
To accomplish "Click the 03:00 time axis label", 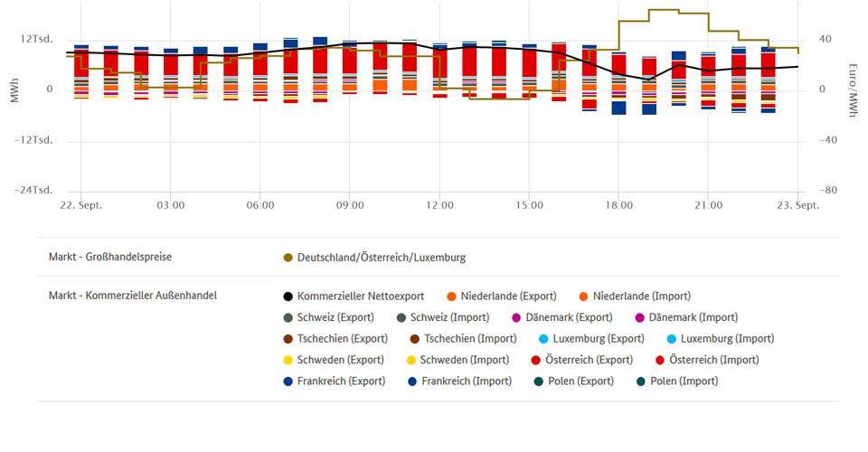I will tap(171, 205).
